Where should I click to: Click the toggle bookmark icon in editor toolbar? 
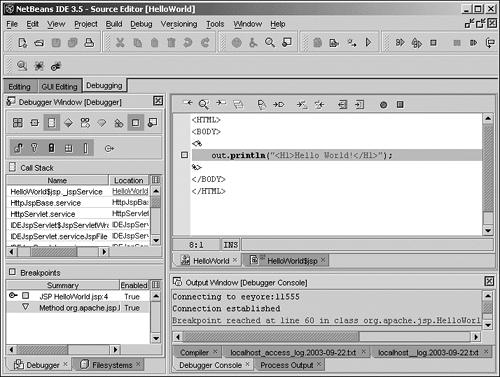pyautogui.click(x=262, y=105)
